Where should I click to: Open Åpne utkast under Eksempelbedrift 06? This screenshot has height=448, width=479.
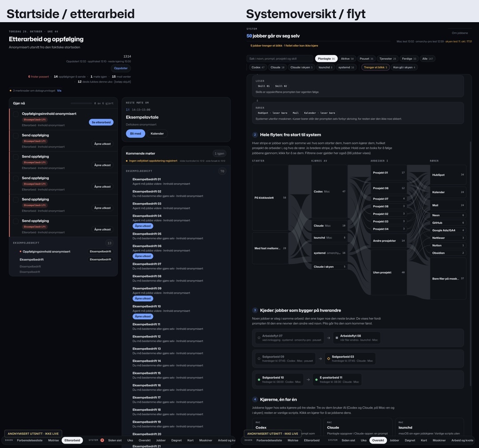143,256
